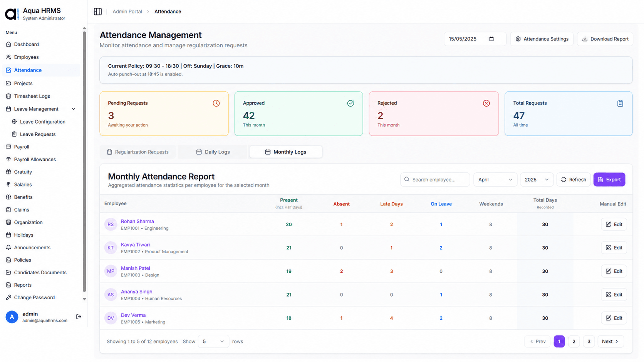
Task: Click the logout icon beside admin
Action: point(79,317)
